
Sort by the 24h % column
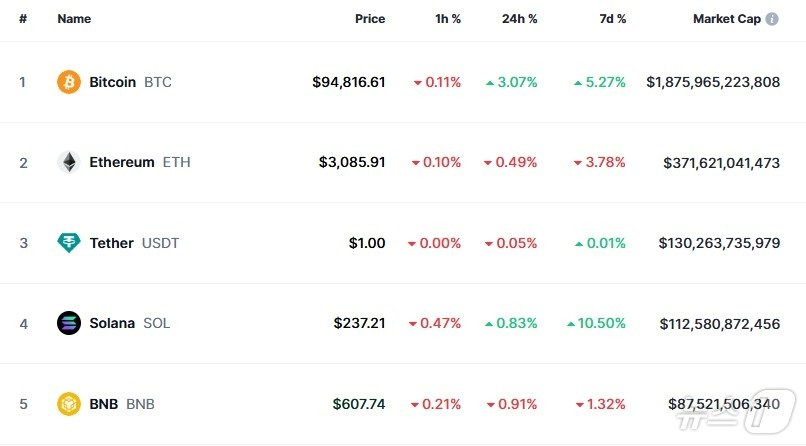point(519,19)
